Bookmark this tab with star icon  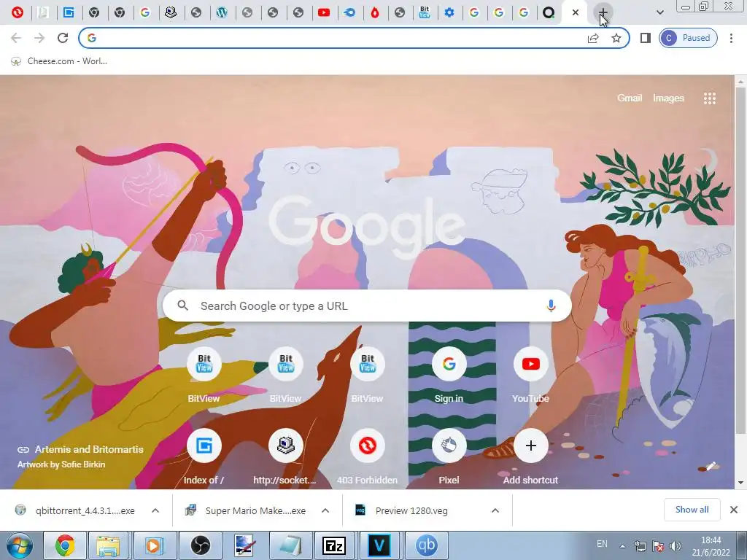pos(616,38)
